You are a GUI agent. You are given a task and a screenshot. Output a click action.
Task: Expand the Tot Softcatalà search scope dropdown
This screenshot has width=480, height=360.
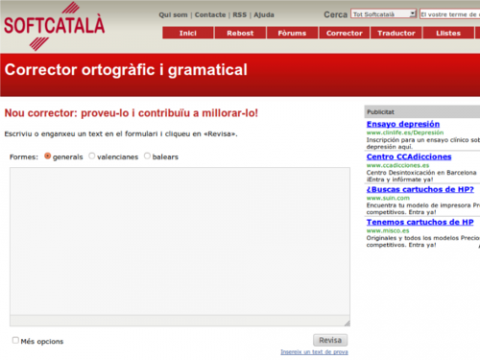(383, 14)
